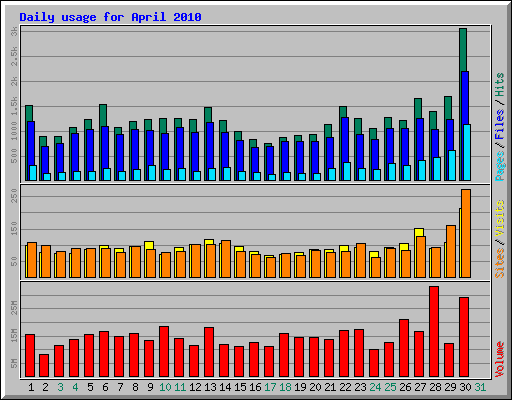Click the 150 axis label in sites chart

pyautogui.click(x=14, y=228)
